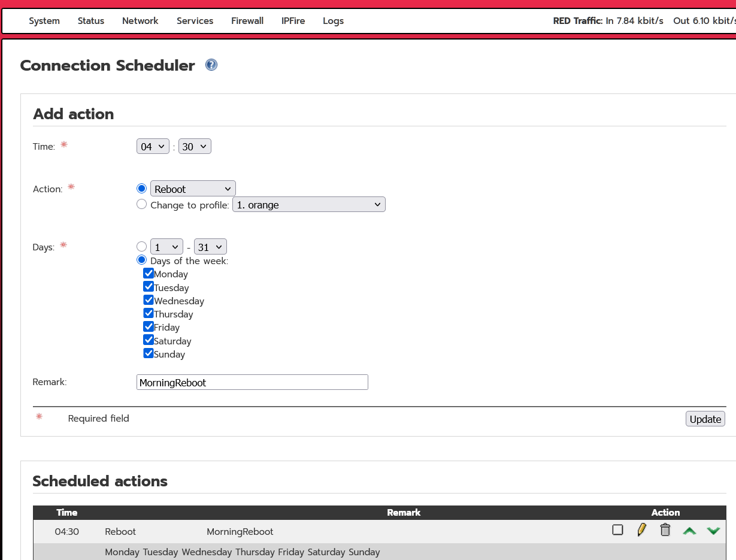The image size is (736, 560).
Task: Select the Days of the week radio button
Action: pos(141,260)
